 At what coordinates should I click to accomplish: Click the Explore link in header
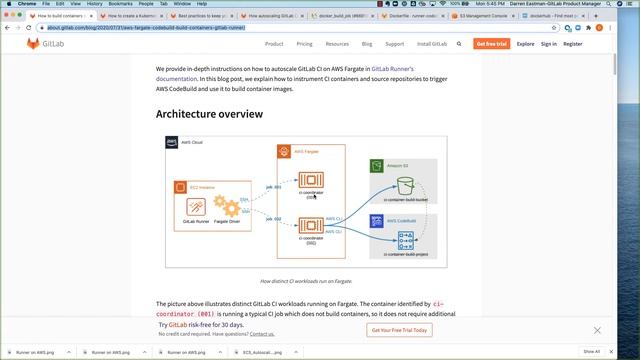point(525,44)
